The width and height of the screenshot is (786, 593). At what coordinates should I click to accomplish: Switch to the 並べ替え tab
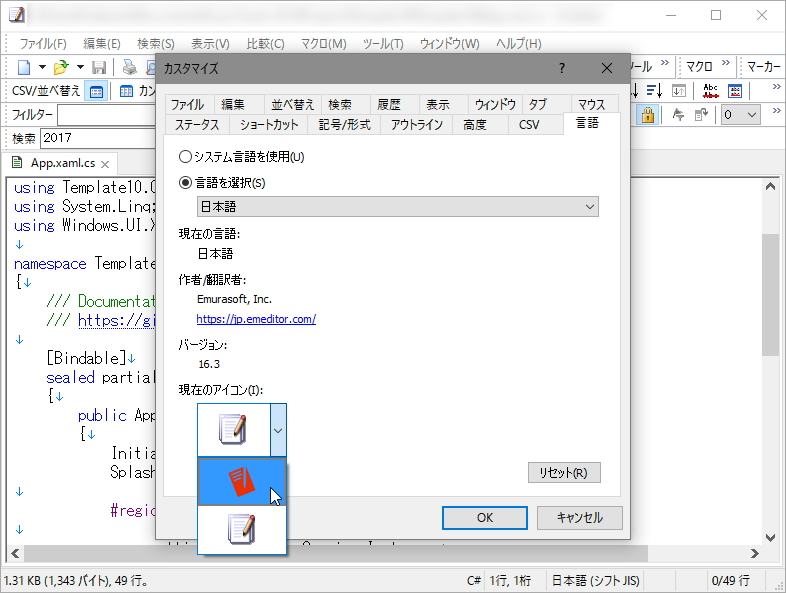pos(293,104)
